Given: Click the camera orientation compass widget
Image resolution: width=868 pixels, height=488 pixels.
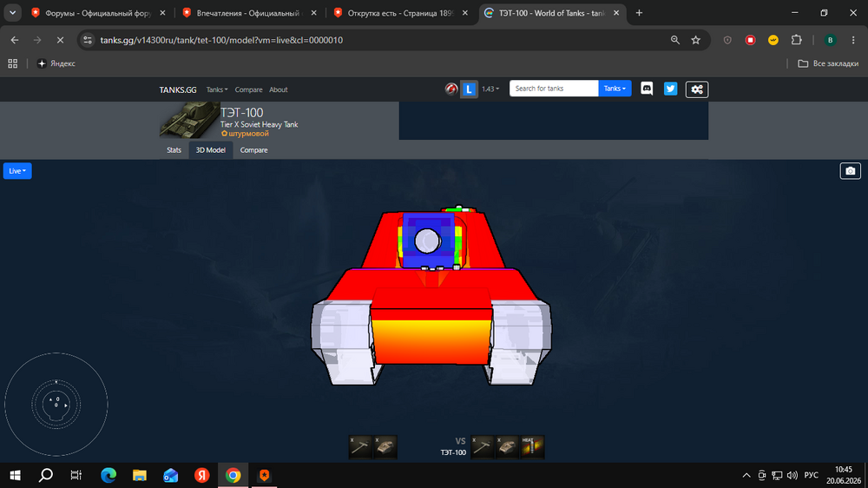Looking at the screenshot, I should tap(56, 405).
